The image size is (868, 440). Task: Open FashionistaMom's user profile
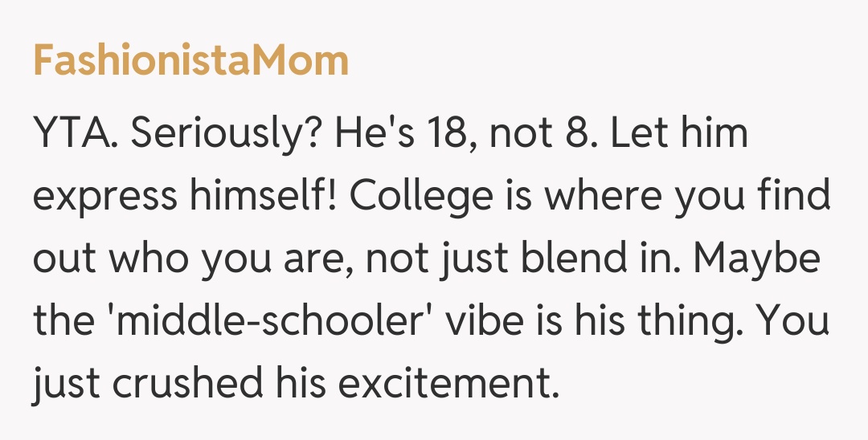pyautogui.click(x=191, y=61)
